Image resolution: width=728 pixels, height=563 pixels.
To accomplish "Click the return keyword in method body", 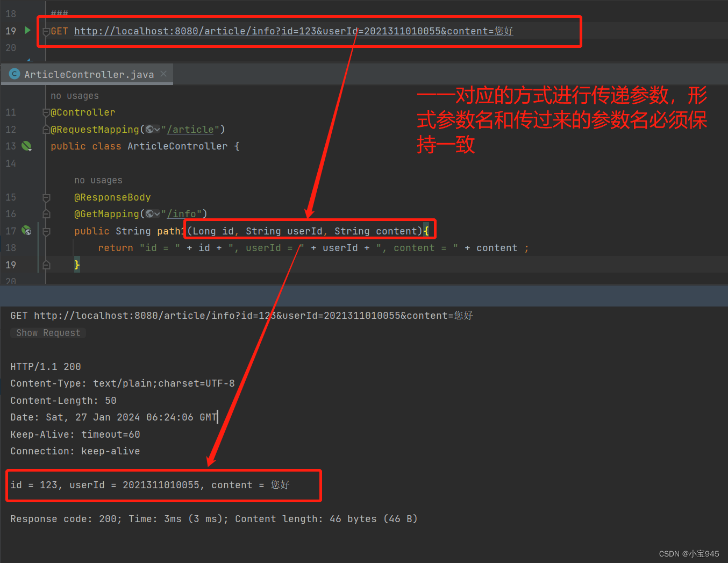I will [x=116, y=248].
